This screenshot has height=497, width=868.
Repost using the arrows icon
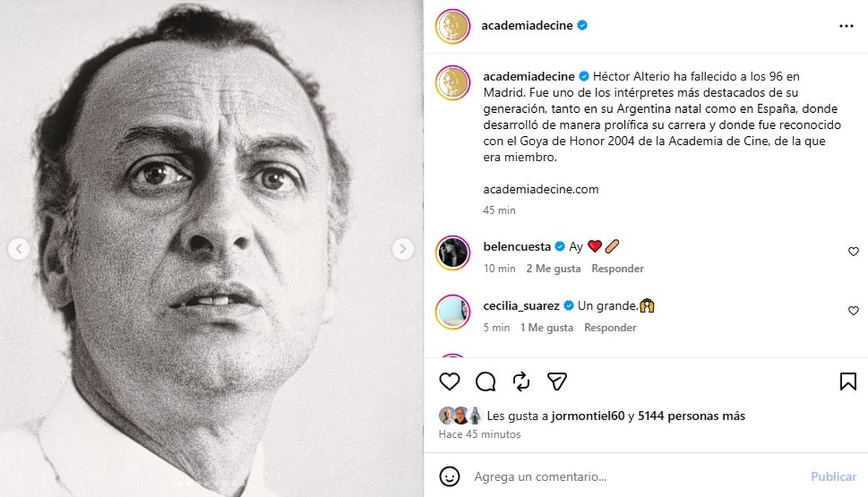click(521, 381)
